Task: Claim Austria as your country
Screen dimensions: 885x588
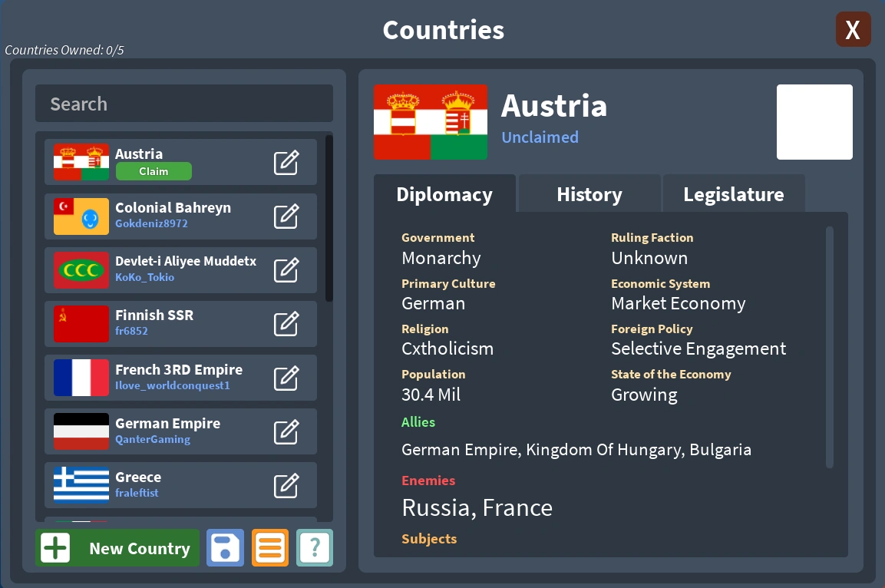Action: click(154, 171)
